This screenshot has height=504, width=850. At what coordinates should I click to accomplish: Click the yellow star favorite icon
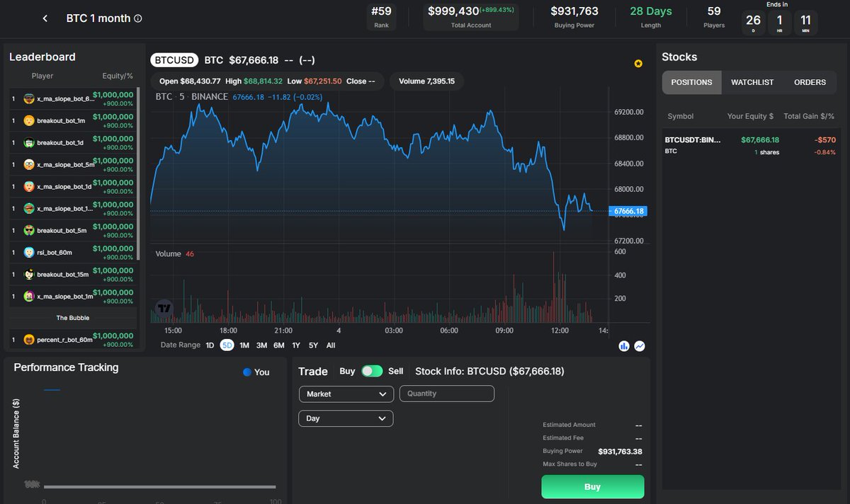click(x=638, y=64)
